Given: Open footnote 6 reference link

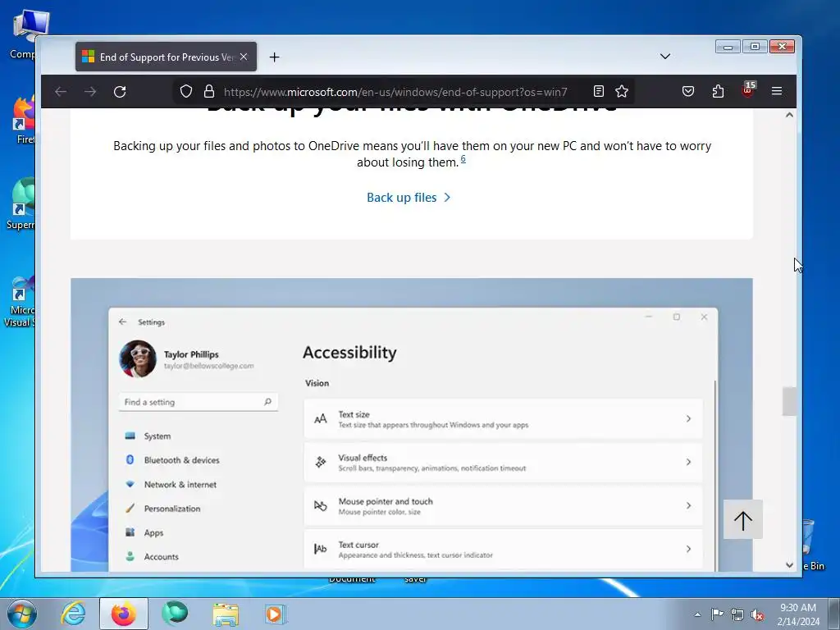Looking at the screenshot, I should pyautogui.click(x=463, y=159).
